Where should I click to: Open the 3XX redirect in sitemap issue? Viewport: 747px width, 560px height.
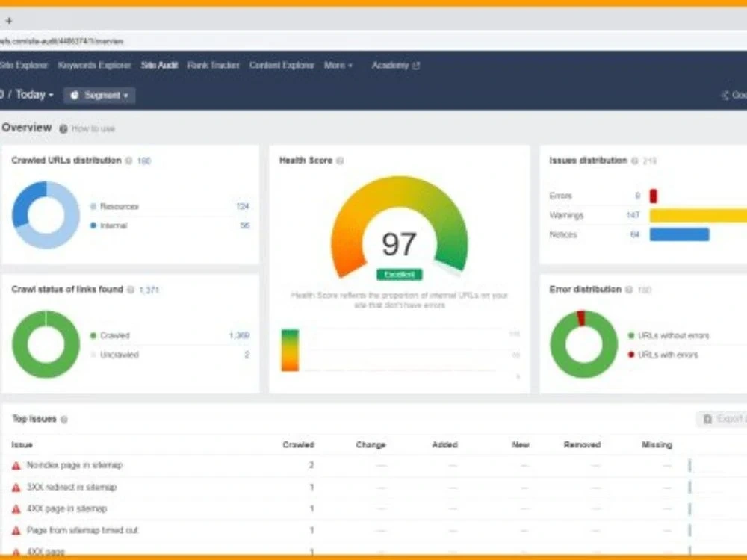(x=72, y=487)
